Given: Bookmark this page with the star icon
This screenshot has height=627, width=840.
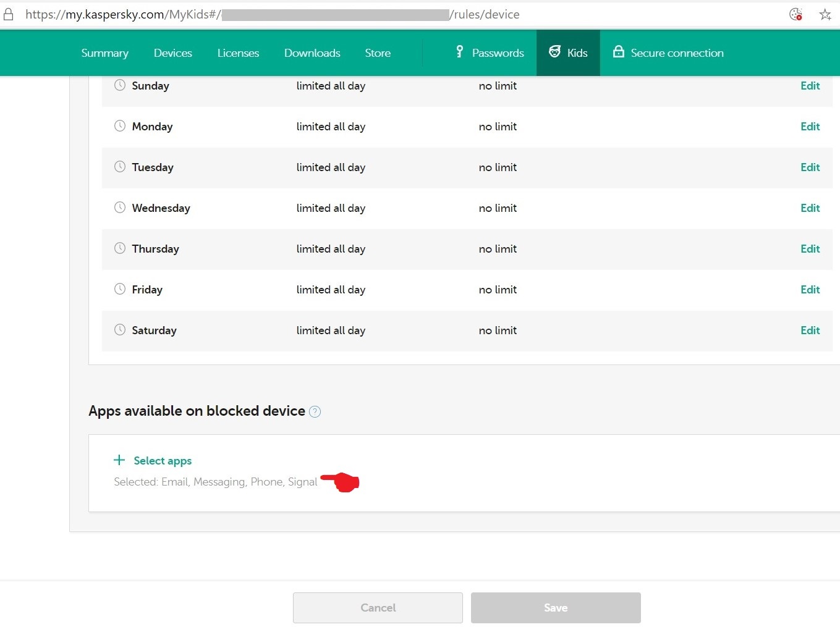Looking at the screenshot, I should (x=825, y=14).
